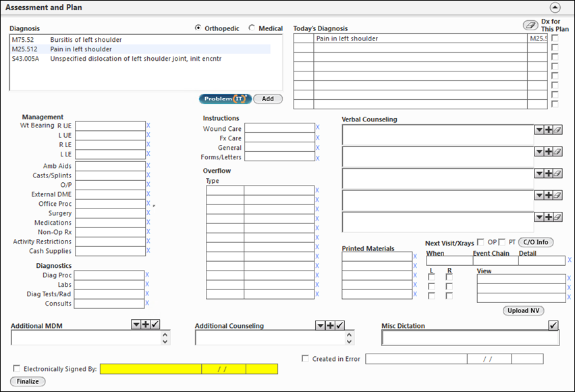This screenshot has width=575, height=392.
Task: Clear Forms/Letters instruction X
Action: pos(318,159)
